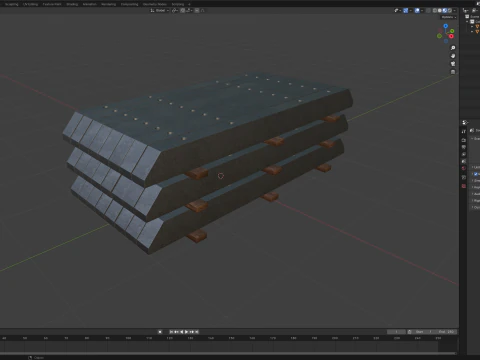480x360 pixels.
Task: Toggle viewport overlays
Action: (x=417, y=11)
